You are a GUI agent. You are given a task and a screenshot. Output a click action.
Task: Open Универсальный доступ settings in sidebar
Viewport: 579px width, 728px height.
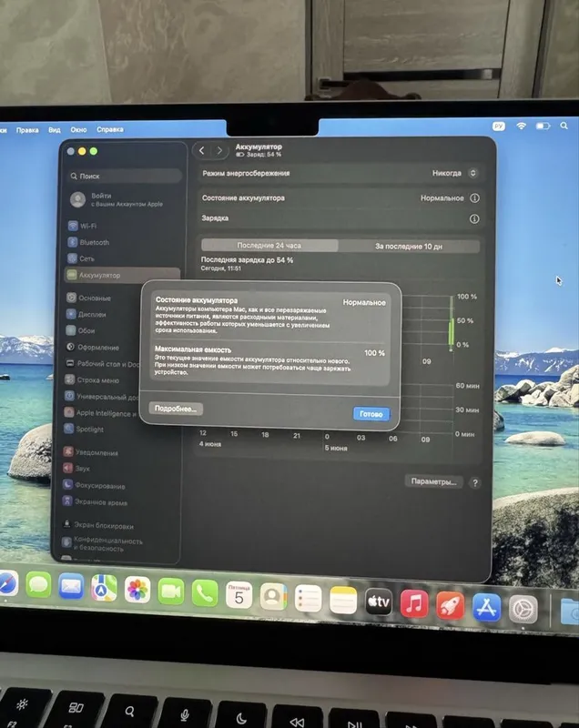coord(101,397)
